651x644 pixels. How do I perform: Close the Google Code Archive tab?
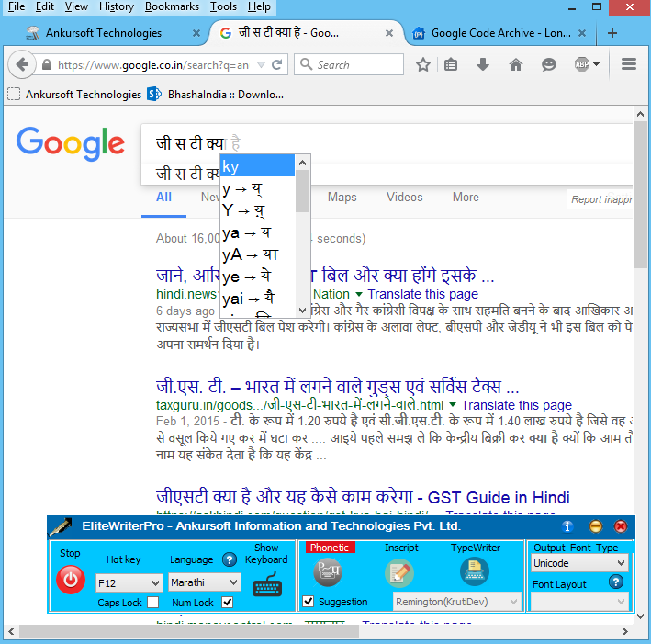click(582, 33)
